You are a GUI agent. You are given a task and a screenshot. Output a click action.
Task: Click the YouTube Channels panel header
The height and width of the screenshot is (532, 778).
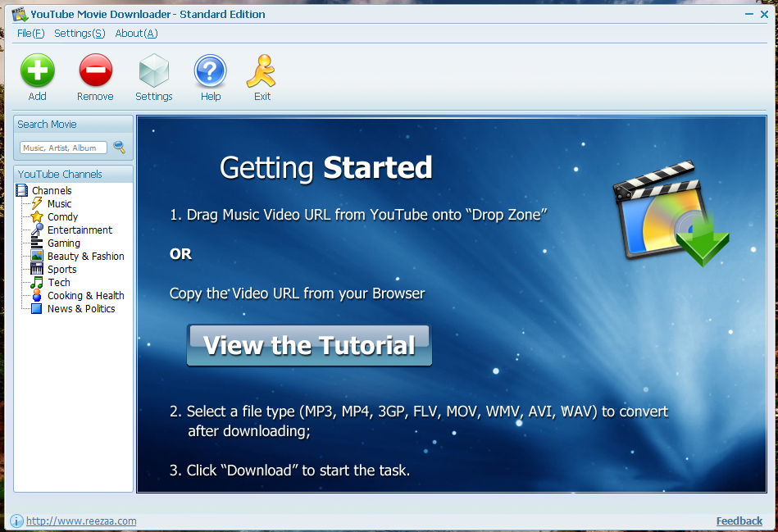click(x=74, y=174)
